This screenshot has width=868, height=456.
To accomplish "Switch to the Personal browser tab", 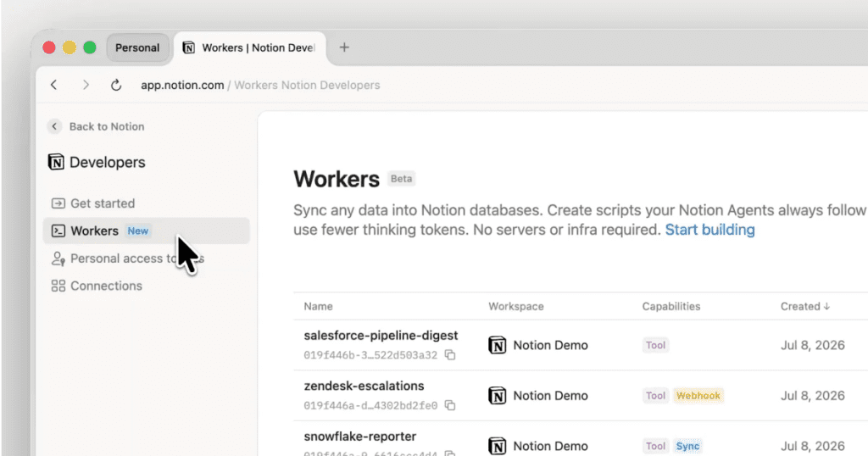I will click(x=137, y=47).
